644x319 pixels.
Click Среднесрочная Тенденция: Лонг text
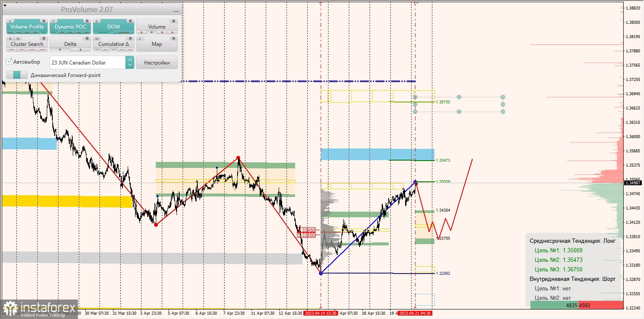572,241
